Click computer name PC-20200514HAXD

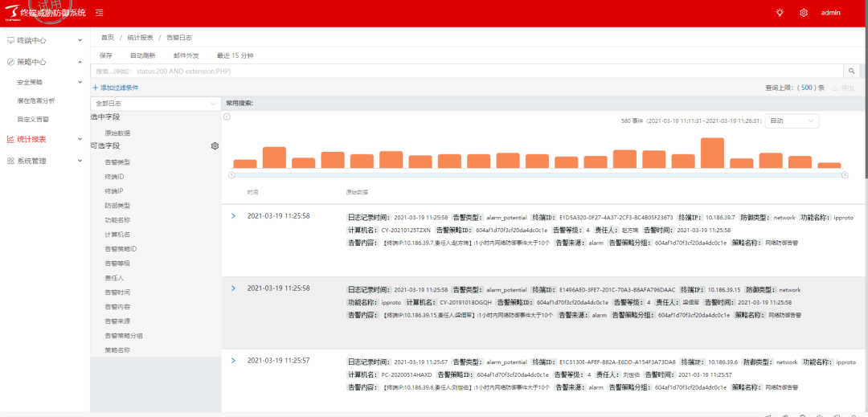tap(407, 375)
